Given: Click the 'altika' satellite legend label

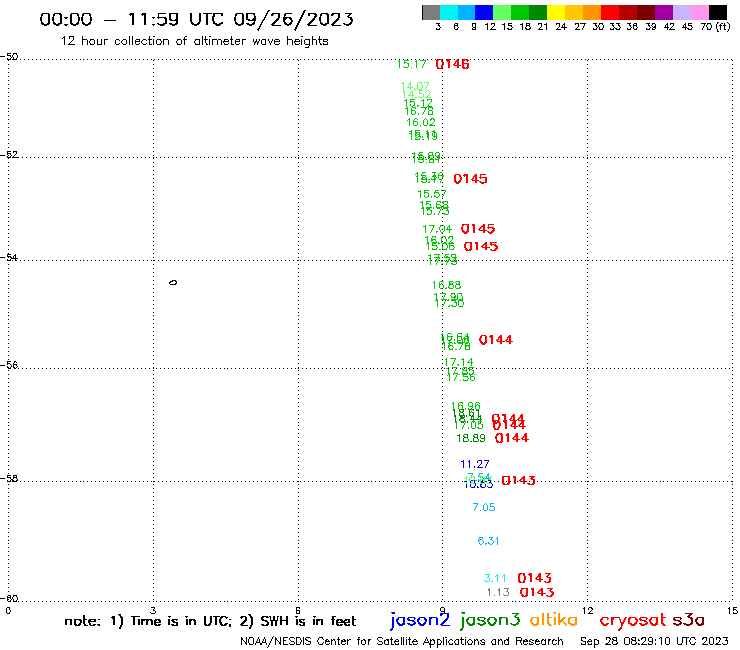Looking at the screenshot, I should [x=554, y=620].
